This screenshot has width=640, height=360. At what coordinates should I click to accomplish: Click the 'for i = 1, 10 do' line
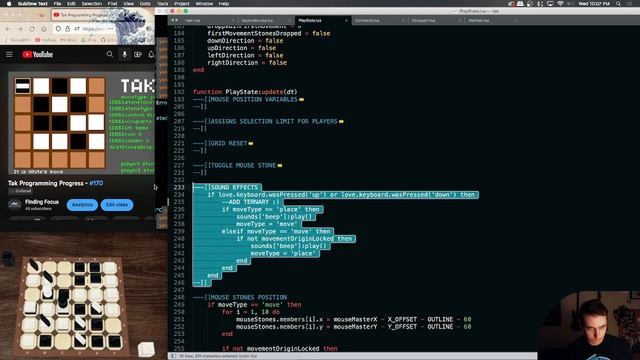(251, 312)
